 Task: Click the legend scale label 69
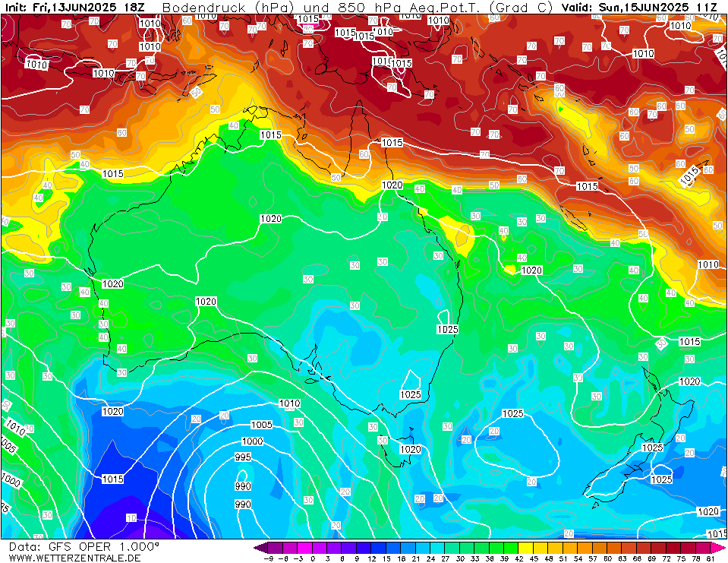pyautogui.click(x=652, y=558)
